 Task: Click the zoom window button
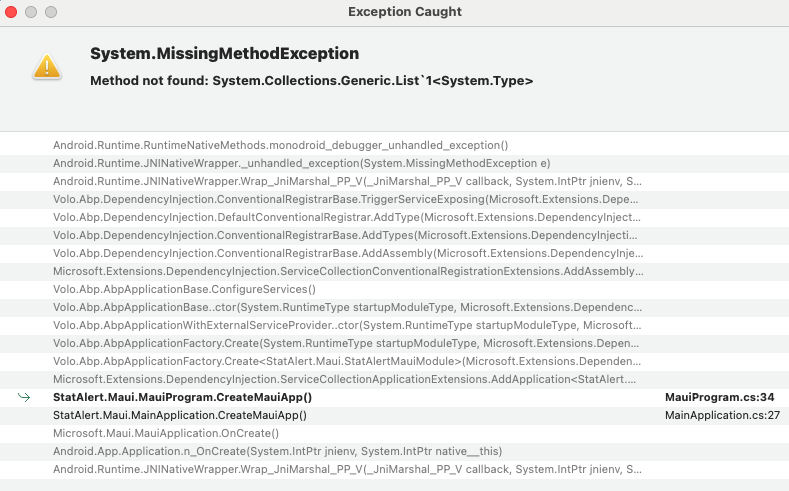click(x=51, y=12)
